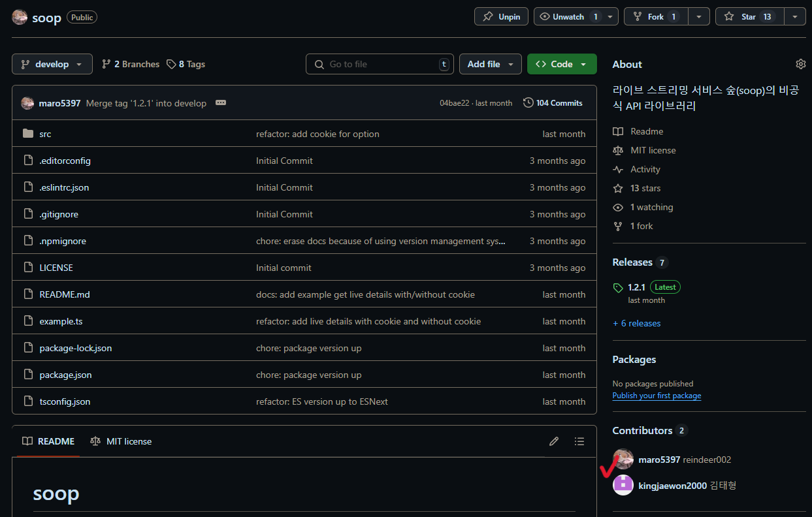Click the file icon beside LICENSE
812x517 pixels.
[x=27, y=268]
